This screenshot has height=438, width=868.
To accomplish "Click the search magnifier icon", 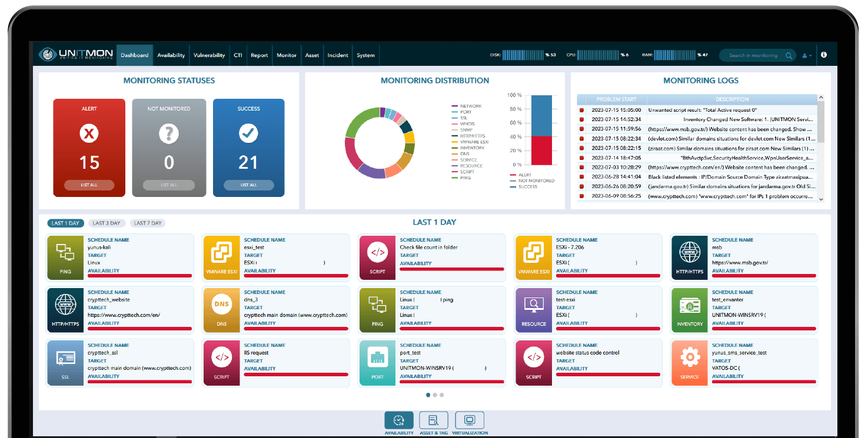I will click(x=789, y=55).
